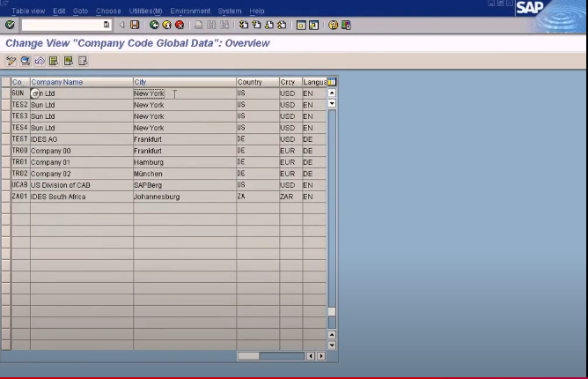
Task: Toggle row selector for TR00 Company 00
Action: pyautogui.click(x=6, y=151)
